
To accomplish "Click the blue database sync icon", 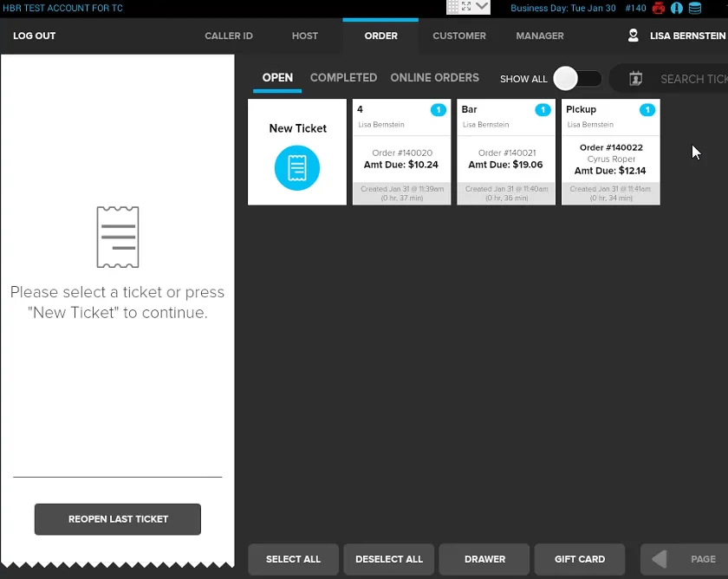I will coord(694,8).
